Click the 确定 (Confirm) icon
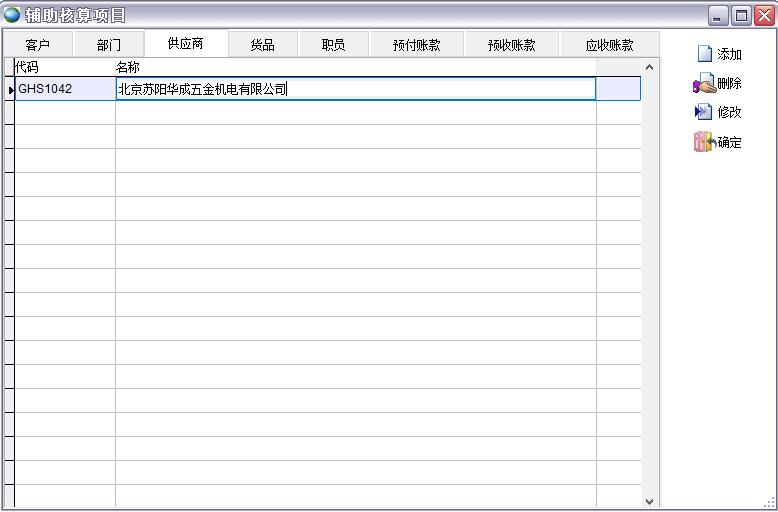The image size is (778, 512). point(704,142)
